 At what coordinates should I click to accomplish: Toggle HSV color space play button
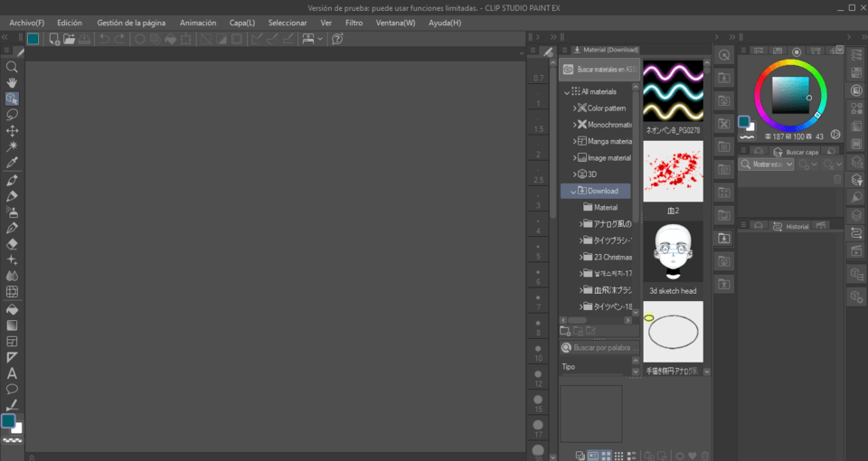click(835, 135)
